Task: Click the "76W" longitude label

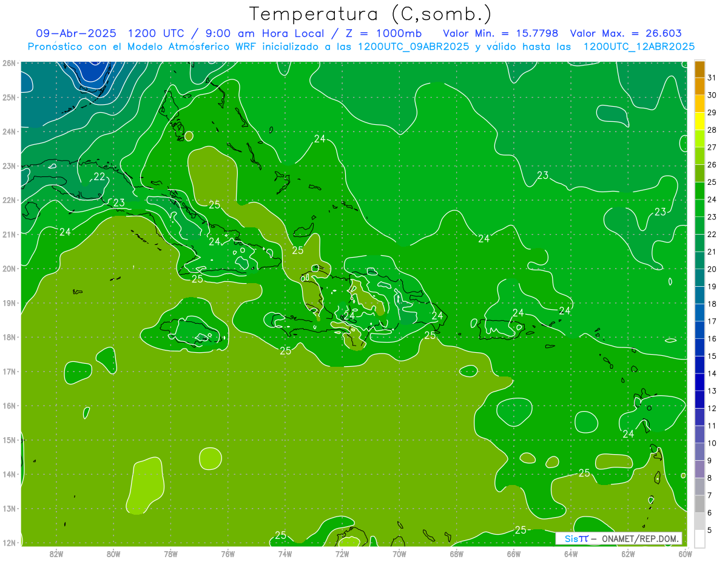Action: coord(228,554)
